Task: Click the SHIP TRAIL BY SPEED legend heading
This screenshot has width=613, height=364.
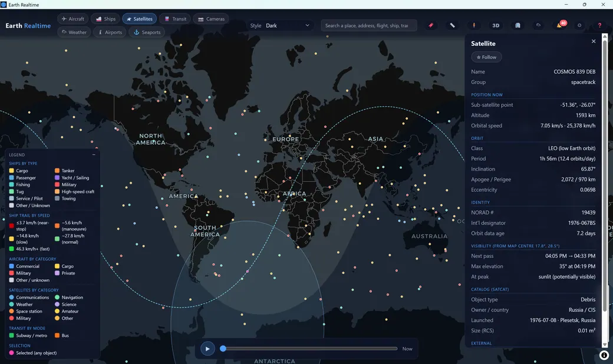Action: [x=29, y=215]
